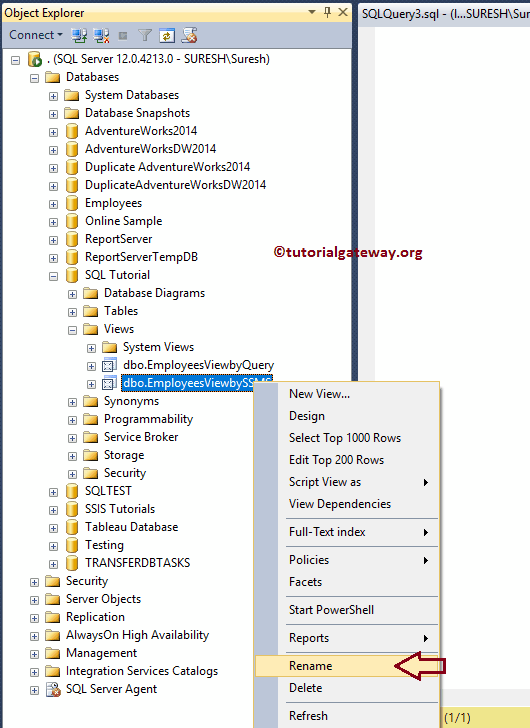The image size is (530, 728).
Task: Open Object Explorer window position dropdown
Action: click(x=312, y=13)
